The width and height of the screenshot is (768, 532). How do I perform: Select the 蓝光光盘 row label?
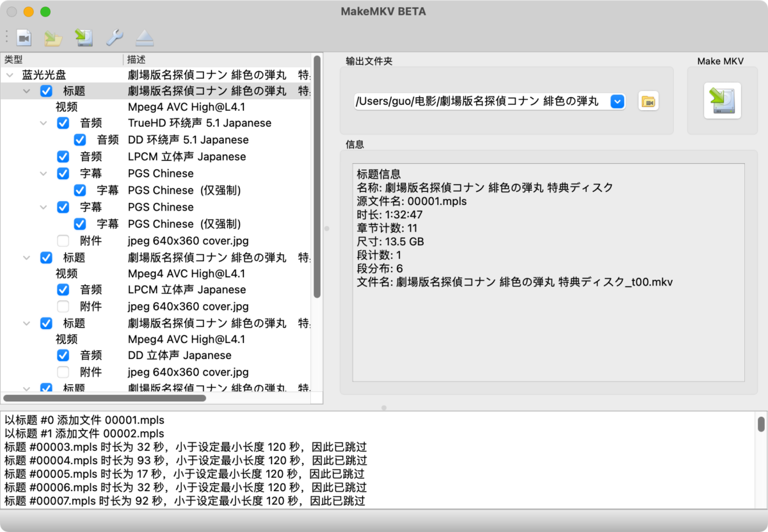[x=44, y=75]
